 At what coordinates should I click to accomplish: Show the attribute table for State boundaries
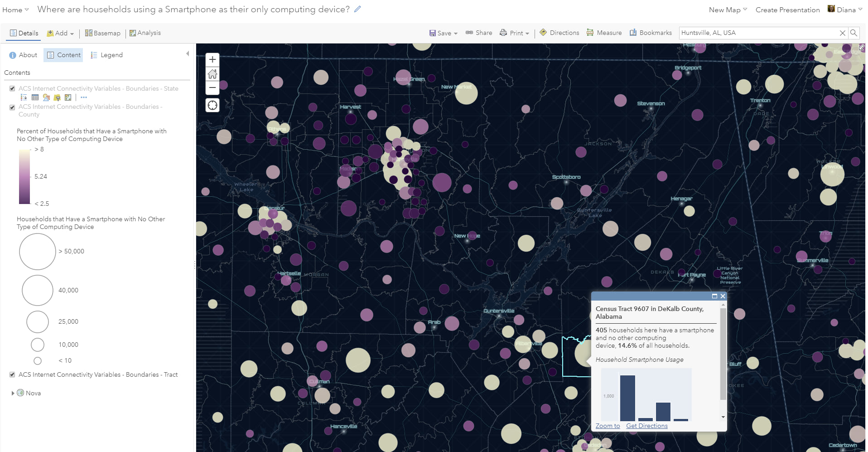(x=35, y=97)
